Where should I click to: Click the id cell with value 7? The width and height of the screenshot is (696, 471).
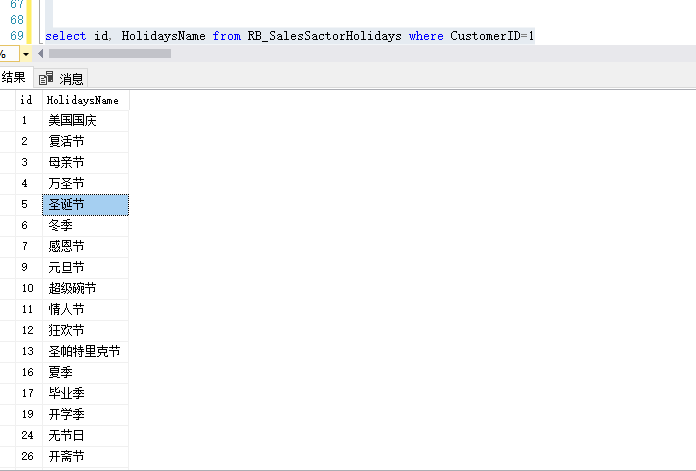(x=29, y=246)
